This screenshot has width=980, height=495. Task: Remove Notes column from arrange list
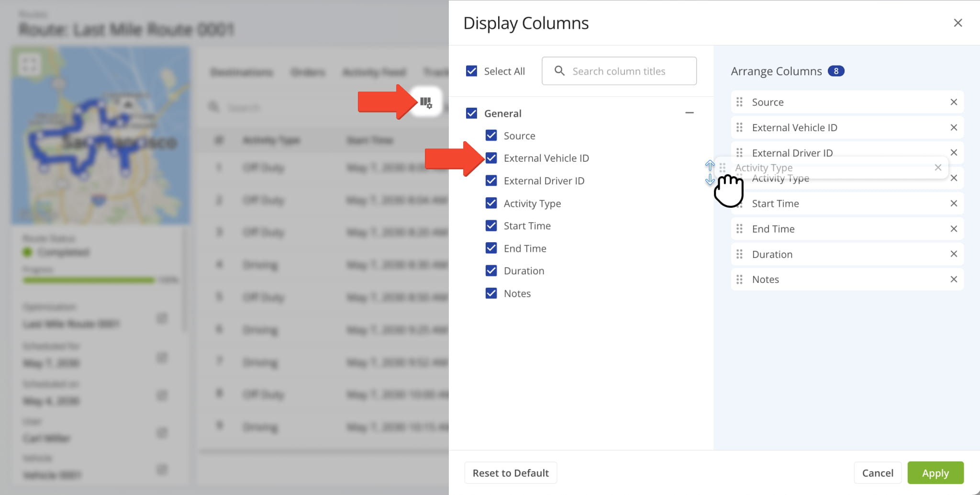953,279
